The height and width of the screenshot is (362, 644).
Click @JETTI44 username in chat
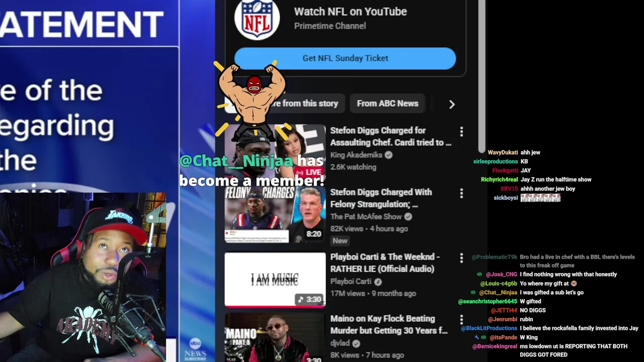point(504,311)
